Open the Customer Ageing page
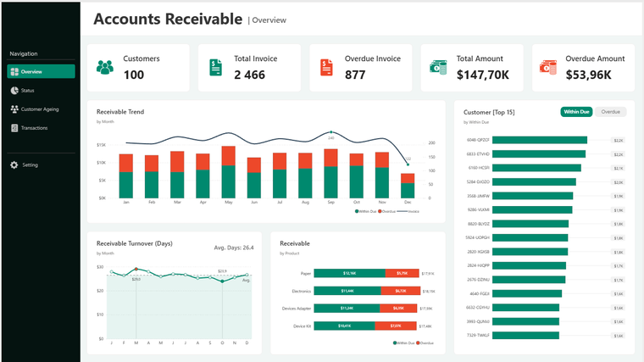Screen dimensions: 644x362 pos(40,109)
